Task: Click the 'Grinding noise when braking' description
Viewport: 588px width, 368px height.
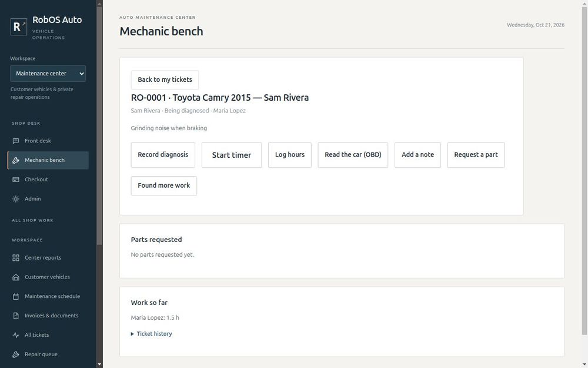Action: pos(169,128)
